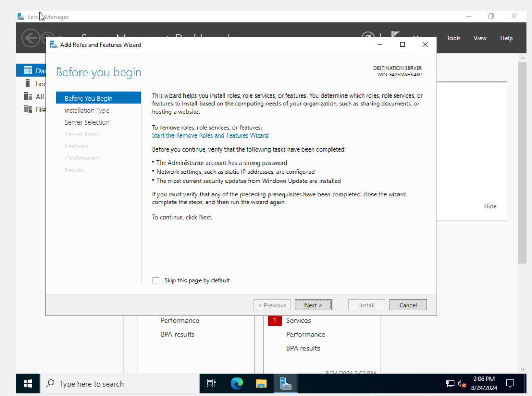Click the taskbar clock showing 2:06 PM
The image size is (532, 396).
tap(484, 384)
